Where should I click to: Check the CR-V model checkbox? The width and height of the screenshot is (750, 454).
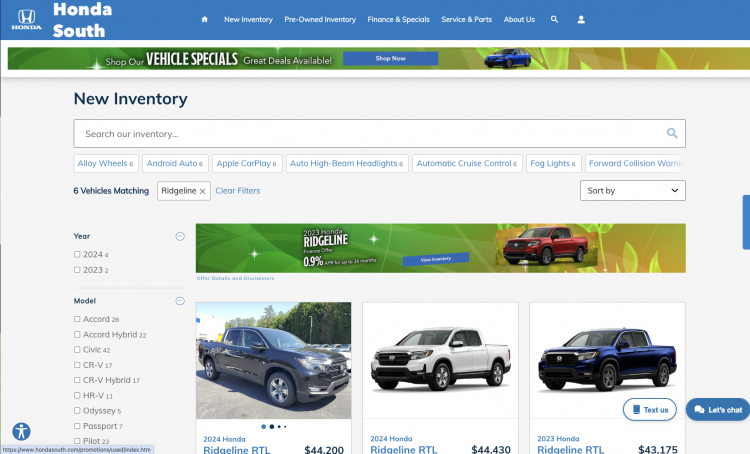(x=77, y=365)
